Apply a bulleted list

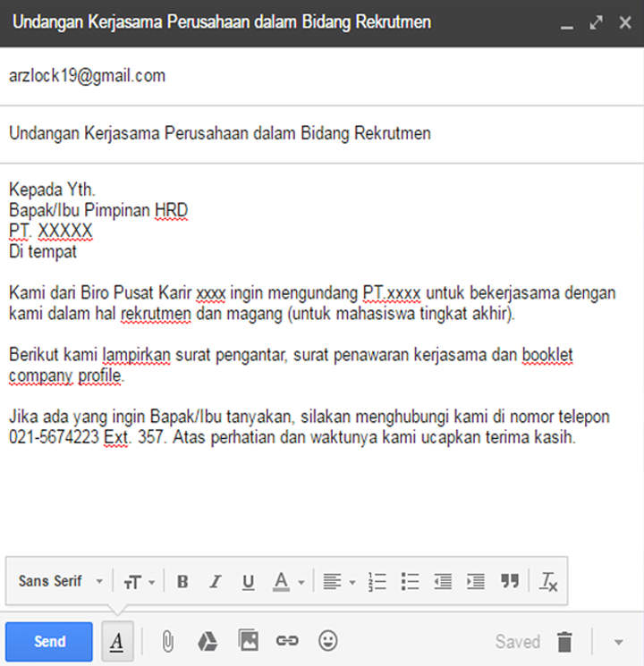click(410, 581)
